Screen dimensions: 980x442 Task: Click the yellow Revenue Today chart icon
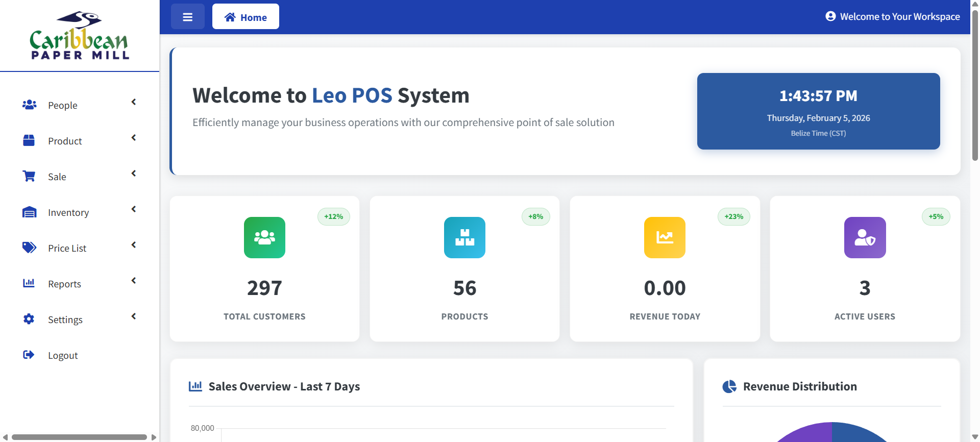(665, 237)
